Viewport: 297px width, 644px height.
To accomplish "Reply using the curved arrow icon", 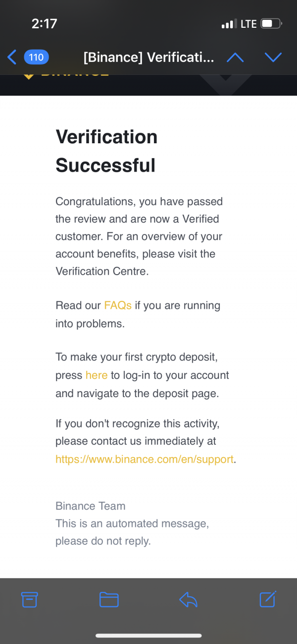I will [x=188, y=600].
